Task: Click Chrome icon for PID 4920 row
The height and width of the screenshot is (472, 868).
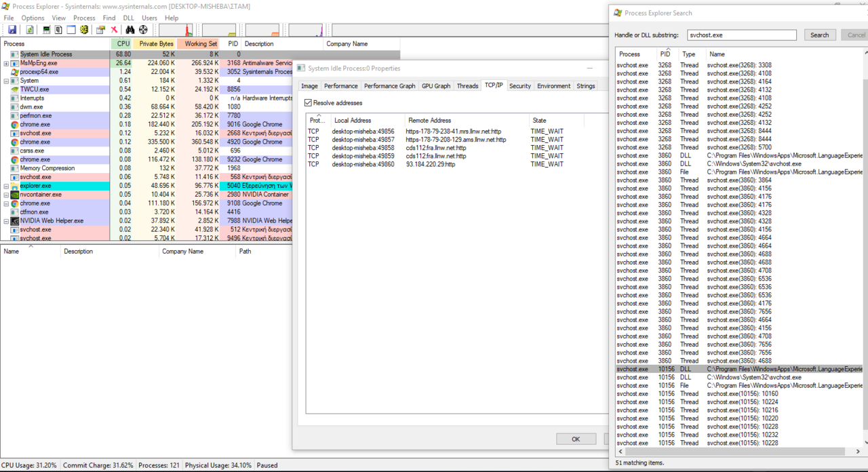Action: tap(15, 142)
